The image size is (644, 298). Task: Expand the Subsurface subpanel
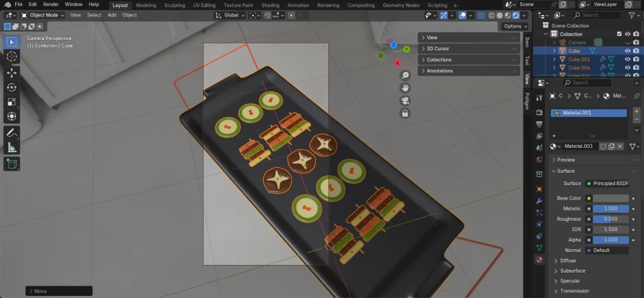[572, 271]
